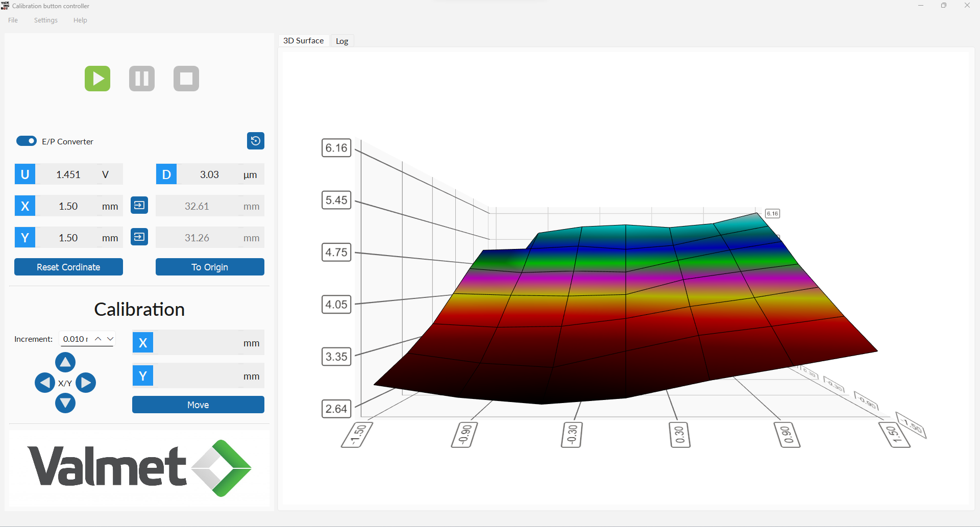Decrease Increment value with down chevron
Image resolution: width=980 pixels, height=527 pixels.
[110, 339]
